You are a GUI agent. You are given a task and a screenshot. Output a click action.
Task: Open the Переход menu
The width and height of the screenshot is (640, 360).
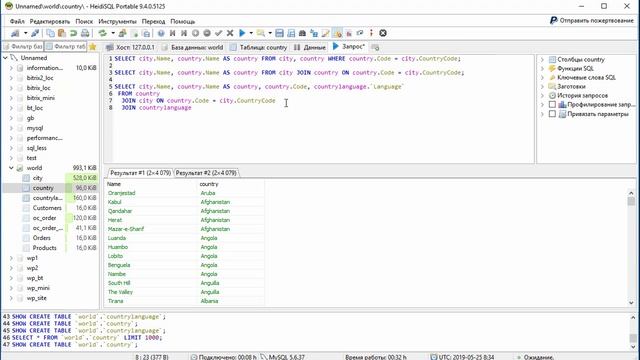(x=153, y=21)
